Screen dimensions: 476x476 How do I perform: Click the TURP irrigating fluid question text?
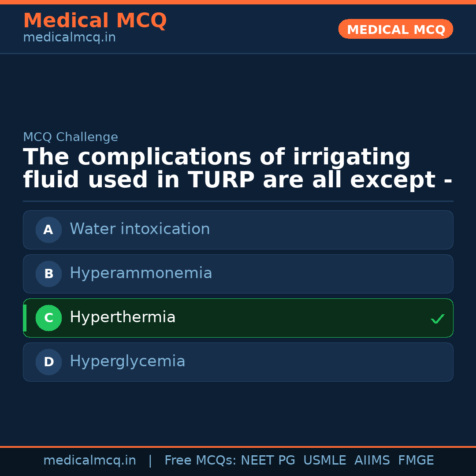pos(238,169)
